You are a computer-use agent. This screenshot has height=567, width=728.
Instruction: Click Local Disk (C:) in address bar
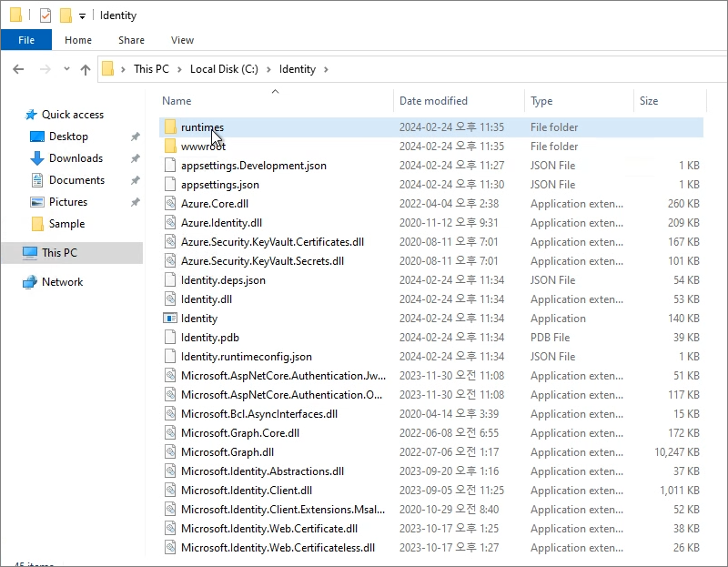224,69
